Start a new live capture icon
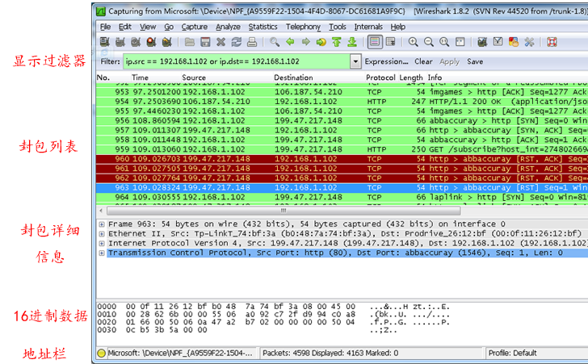The image size is (588, 364). pyautogui.click(x=136, y=42)
